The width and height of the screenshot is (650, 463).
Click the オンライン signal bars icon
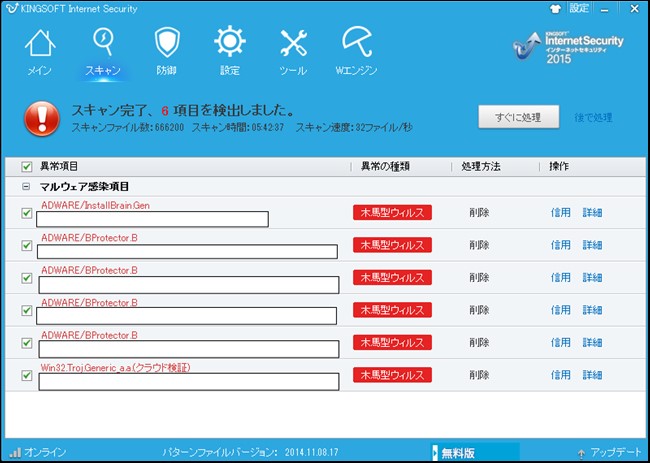(x=15, y=452)
